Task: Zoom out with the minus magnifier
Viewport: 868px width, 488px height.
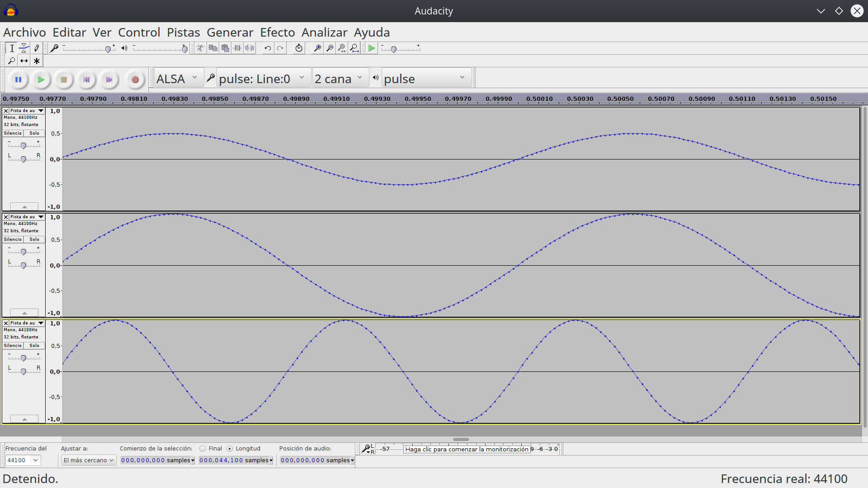Action: [330, 48]
